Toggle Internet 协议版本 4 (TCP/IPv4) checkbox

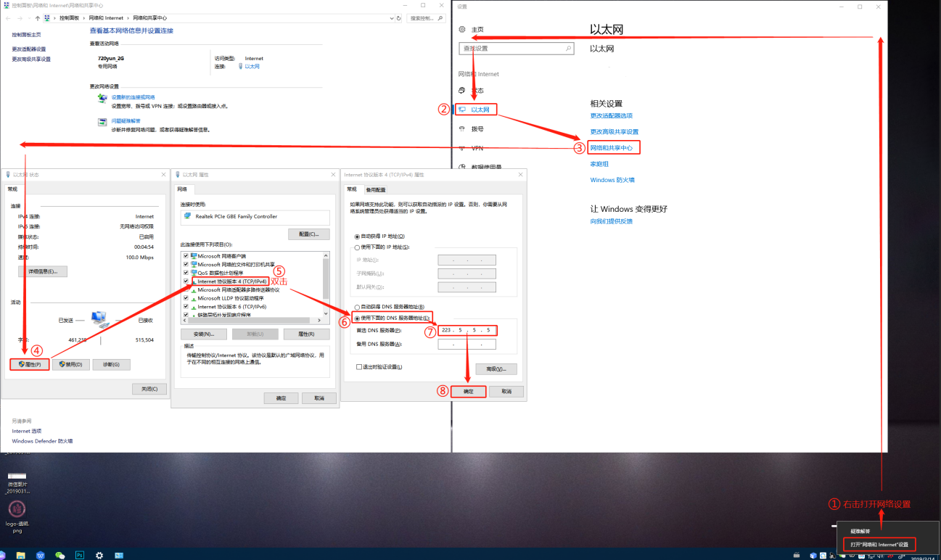tap(186, 281)
